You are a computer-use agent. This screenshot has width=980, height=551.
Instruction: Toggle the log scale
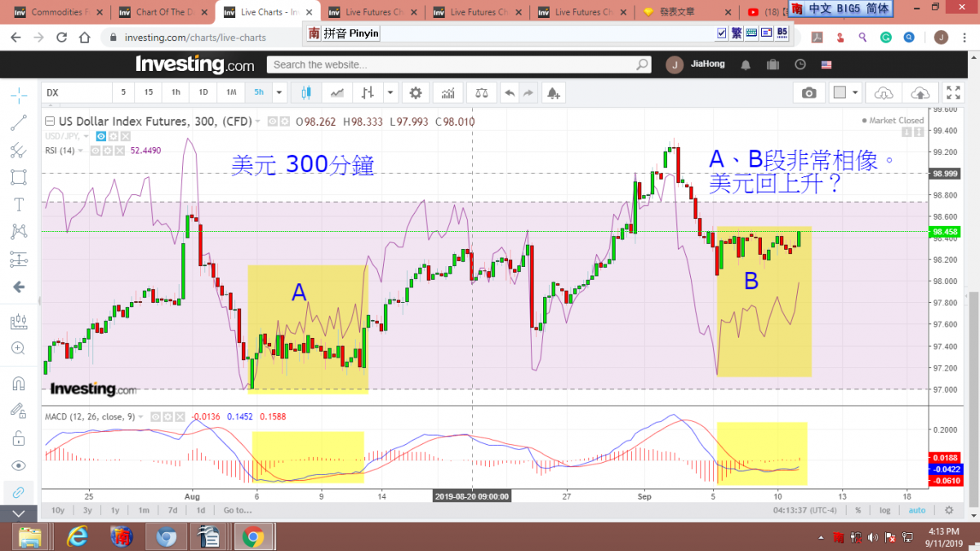[x=885, y=510]
